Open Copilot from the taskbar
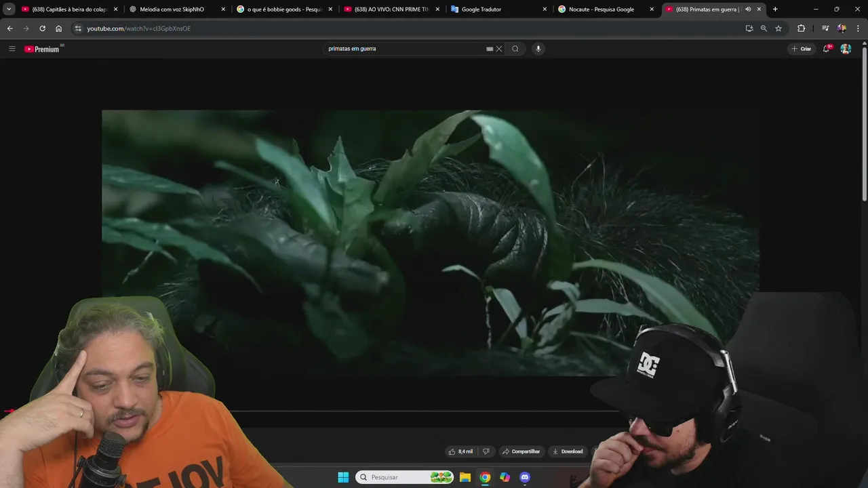This screenshot has width=868, height=488. point(505,477)
